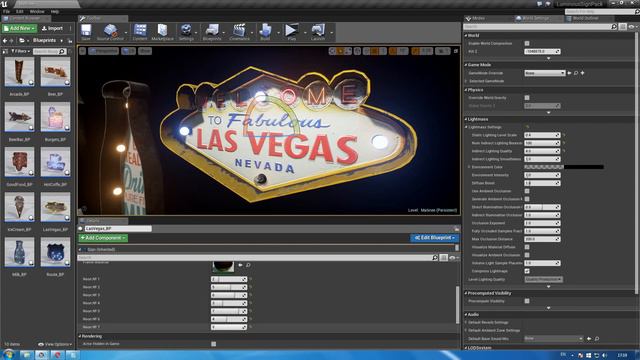Use selected asset arrow for GameMode Override
This screenshot has width=640, height=360.
569,73
